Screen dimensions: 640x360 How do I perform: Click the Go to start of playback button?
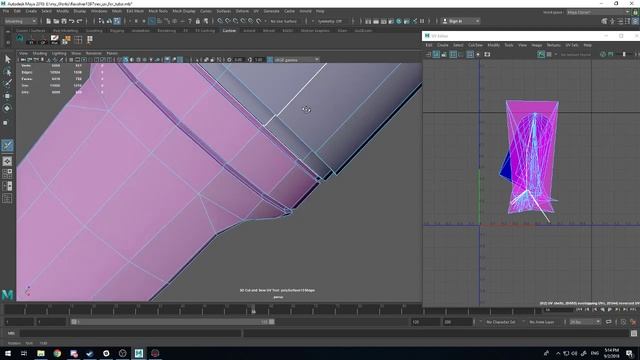pyautogui.click(x=580, y=310)
